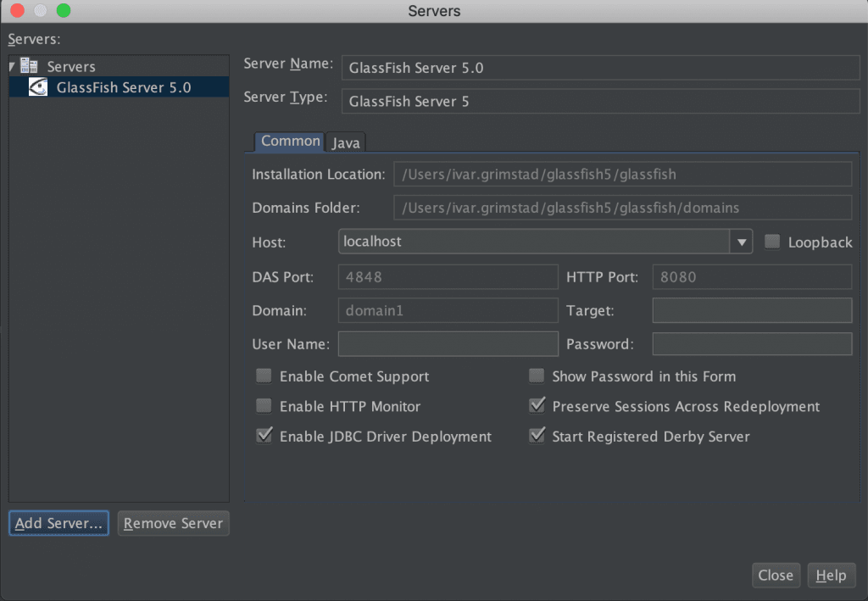Close the Servers dialog
The width and height of the screenshot is (868, 601).
tap(776, 575)
